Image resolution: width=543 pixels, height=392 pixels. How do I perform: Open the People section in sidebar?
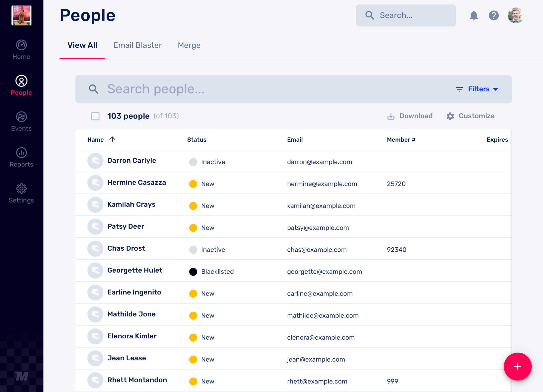21,85
